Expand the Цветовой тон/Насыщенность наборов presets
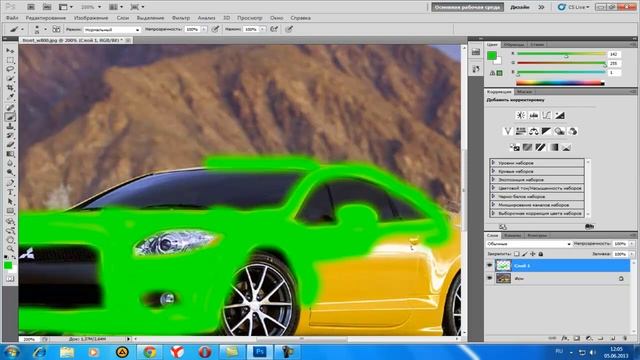Screen dimensions: 640x360 click(x=493, y=188)
